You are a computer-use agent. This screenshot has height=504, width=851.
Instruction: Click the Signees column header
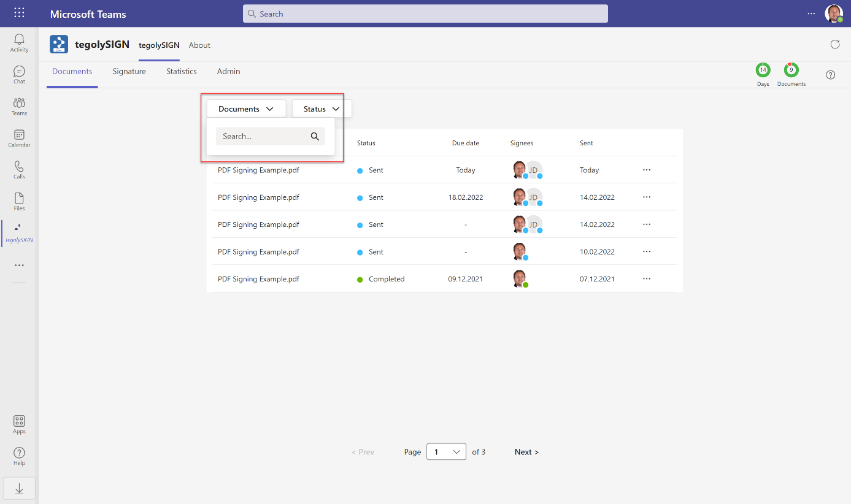pyautogui.click(x=522, y=143)
